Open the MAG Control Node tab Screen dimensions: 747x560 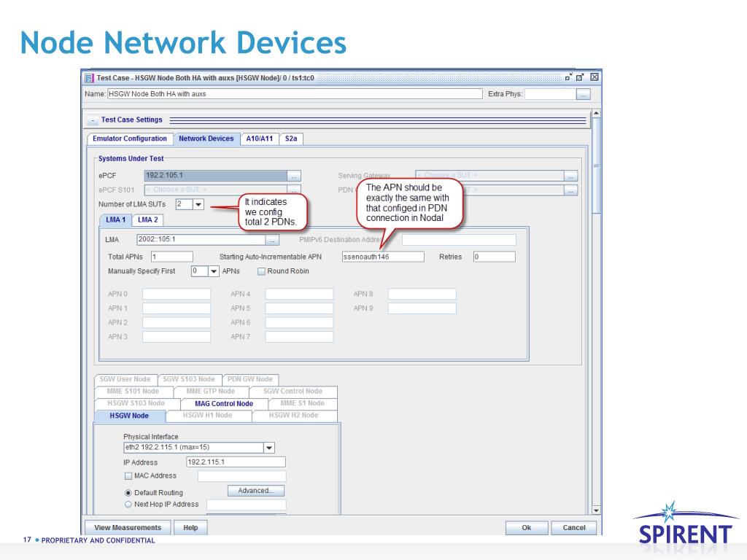click(224, 404)
